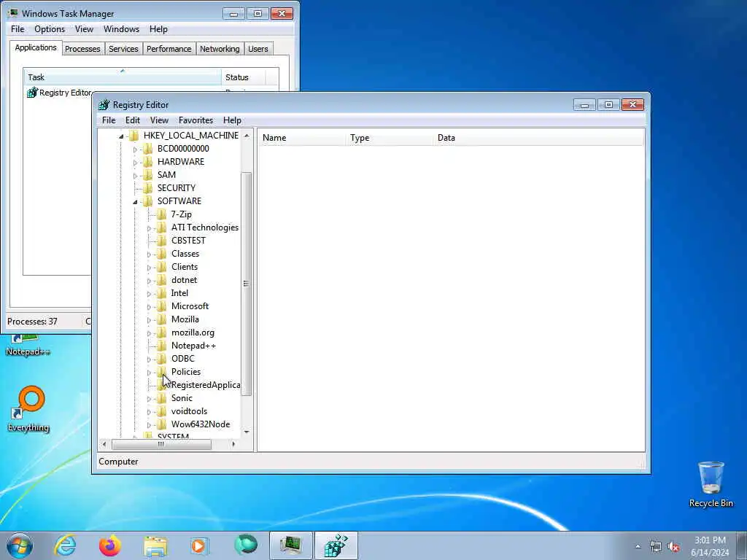Select the Mozilla registry key

pos(185,319)
